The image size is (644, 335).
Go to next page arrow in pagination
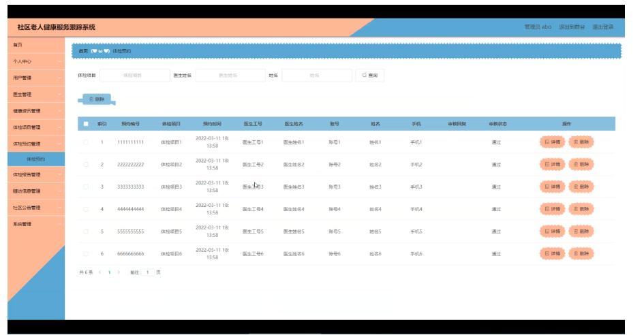(119, 272)
